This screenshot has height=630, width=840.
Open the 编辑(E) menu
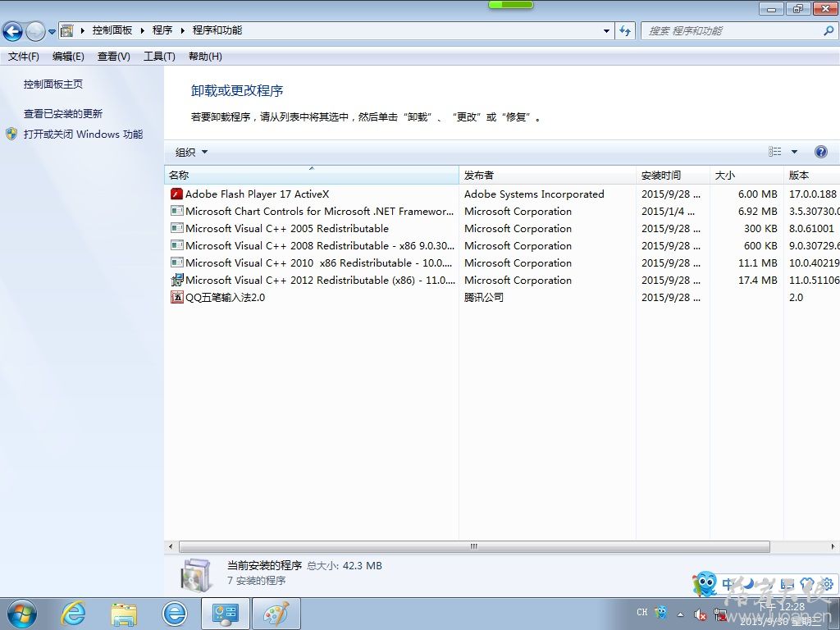(x=68, y=57)
